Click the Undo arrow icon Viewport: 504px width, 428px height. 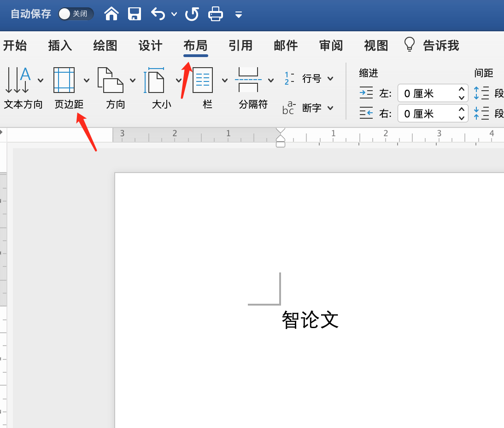(158, 14)
